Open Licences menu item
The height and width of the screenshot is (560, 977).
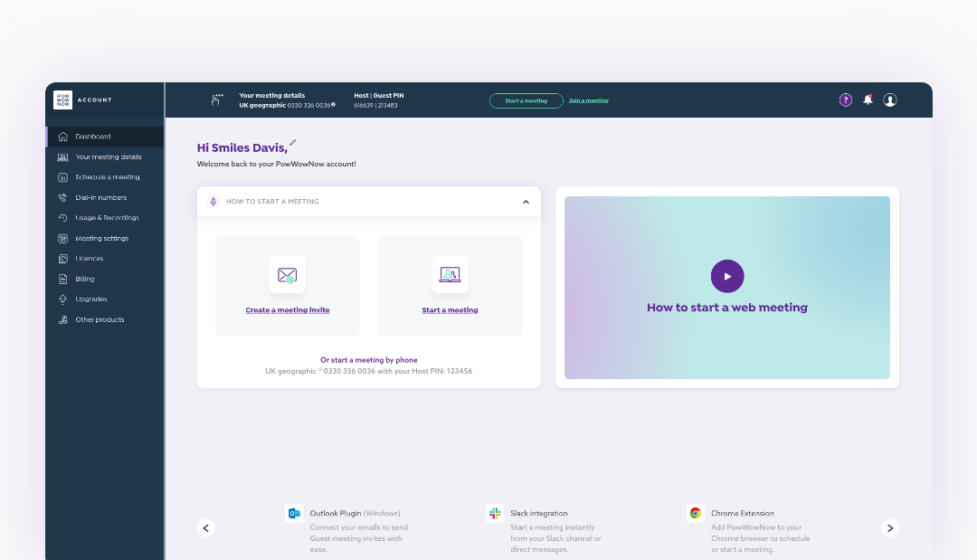[105, 259]
